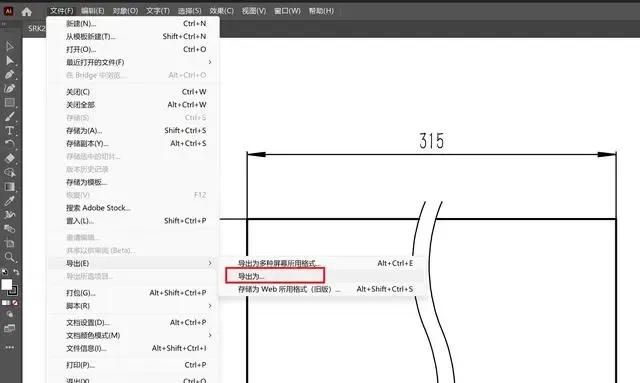Expand 文档颜色模式(M) submenu
This screenshot has height=383, width=640.
(x=134, y=336)
